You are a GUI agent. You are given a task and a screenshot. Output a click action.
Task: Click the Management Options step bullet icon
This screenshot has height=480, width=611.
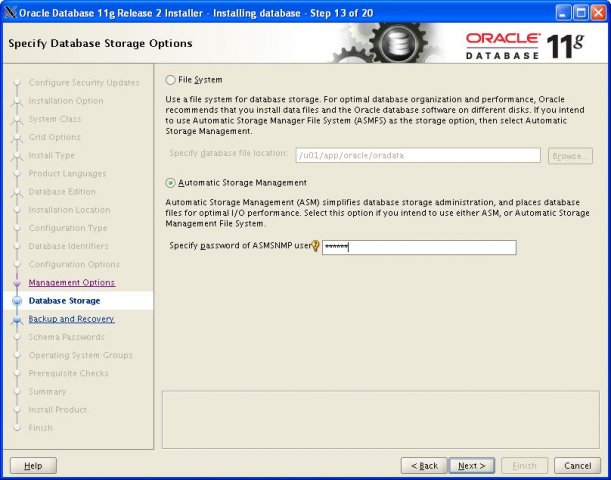17,283
